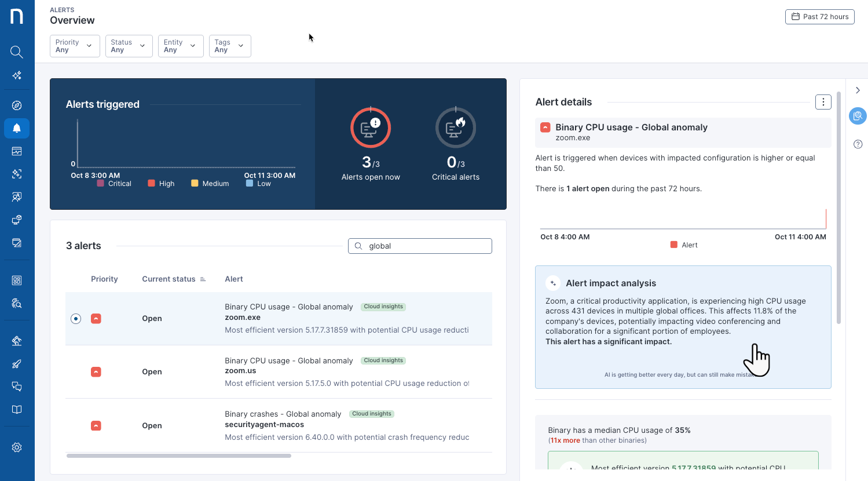The height and width of the screenshot is (481, 868).
Task: Open the kebab menu in Alert details
Action: 823,102
